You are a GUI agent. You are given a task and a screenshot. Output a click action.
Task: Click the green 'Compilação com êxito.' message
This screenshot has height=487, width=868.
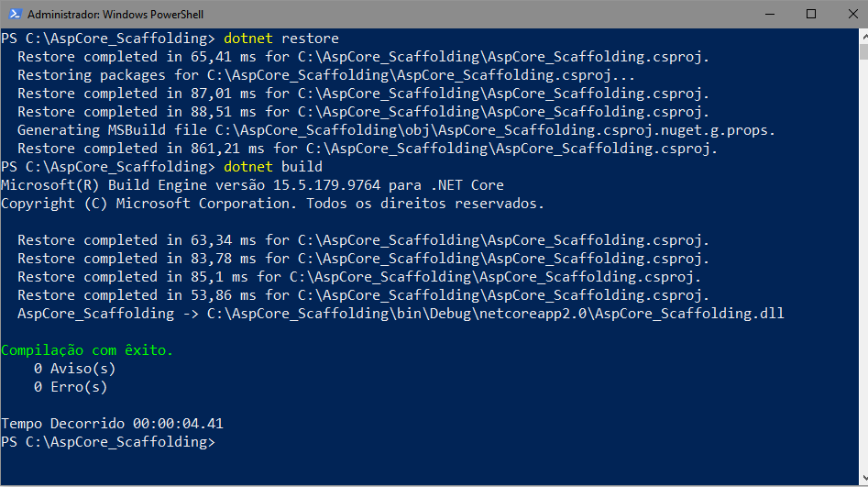87,350
